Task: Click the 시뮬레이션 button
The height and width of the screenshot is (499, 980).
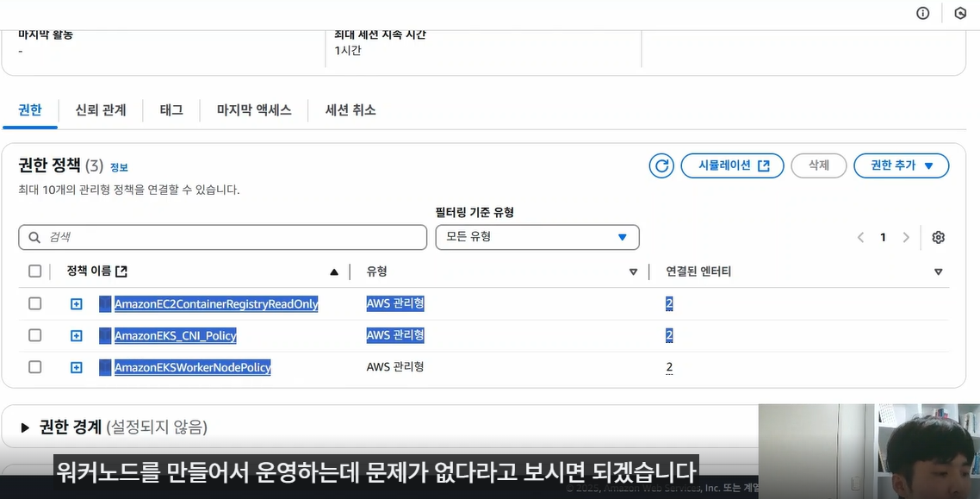Action: pyautogui.click(x=733, y=165)
